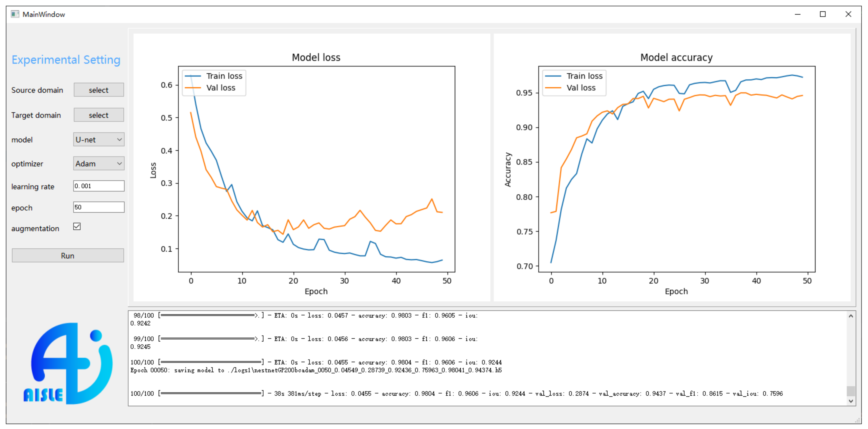Toggle the augmentation checkbox
The image size is (868, 429).
pos(77,226)
